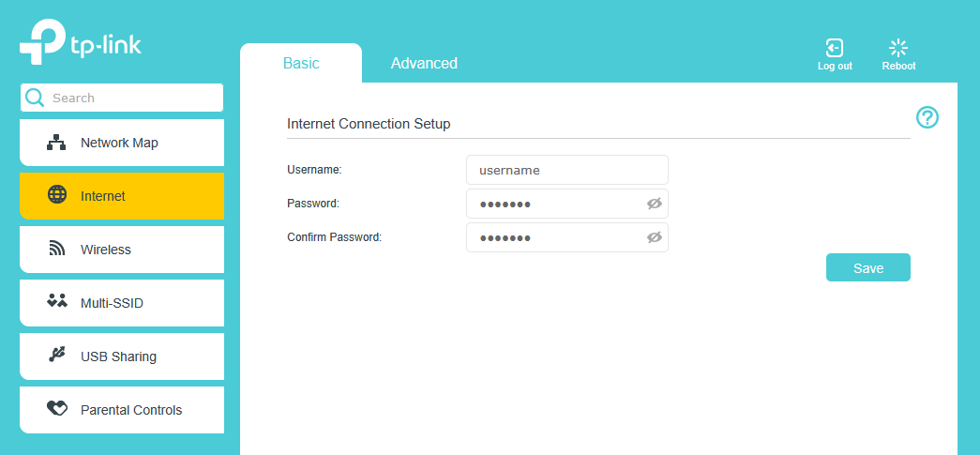
Task: Click inside the Username input field
Action: (567, 170)
